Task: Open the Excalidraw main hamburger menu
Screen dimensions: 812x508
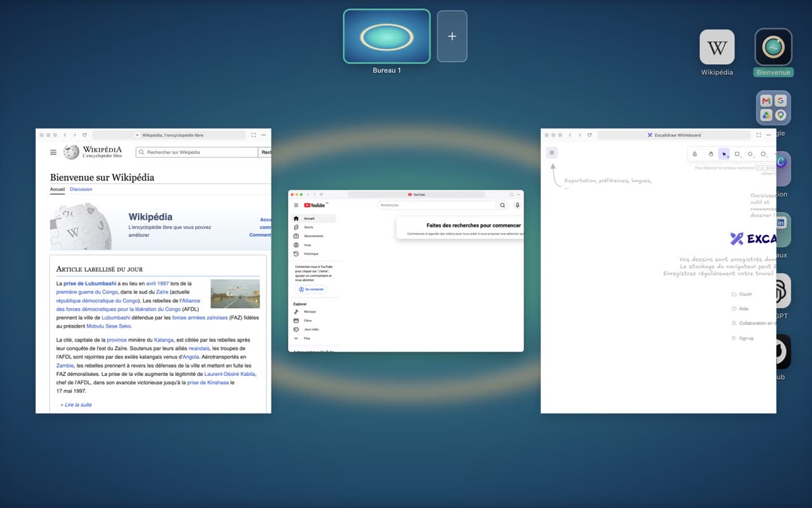Action: (552, 152)
